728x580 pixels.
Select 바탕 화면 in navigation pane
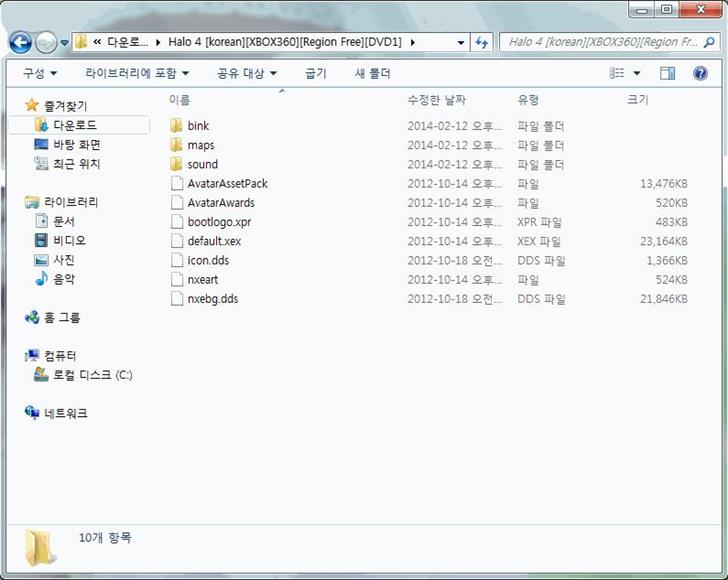click(x=77, y=144)
